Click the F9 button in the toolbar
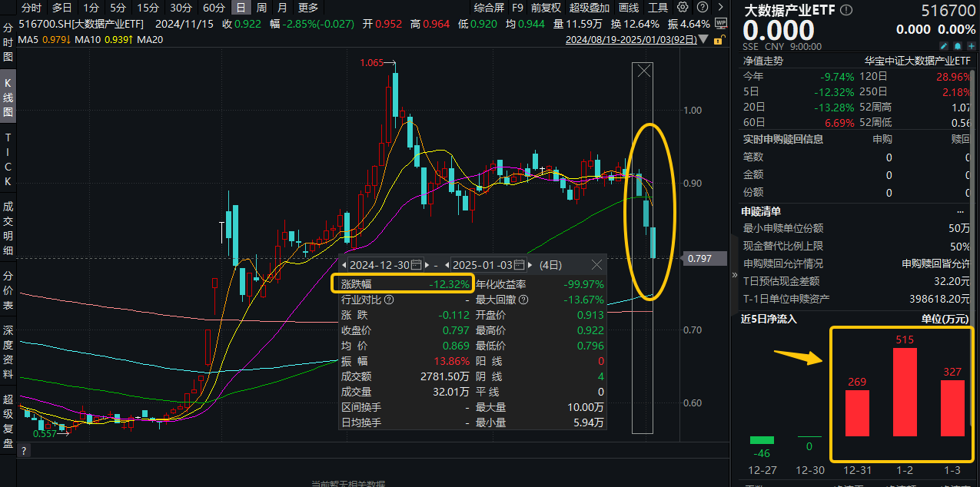 (x=517, y=8)
